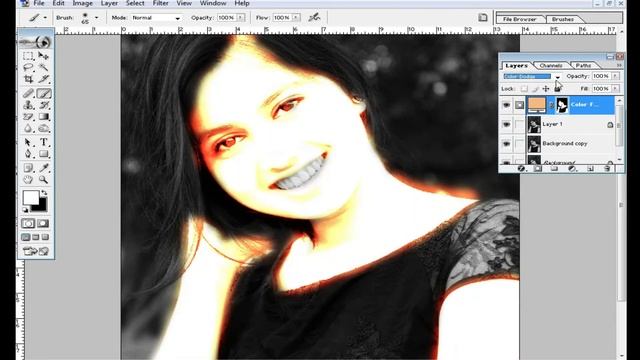Select the Eraser tool

coord(28,117)
